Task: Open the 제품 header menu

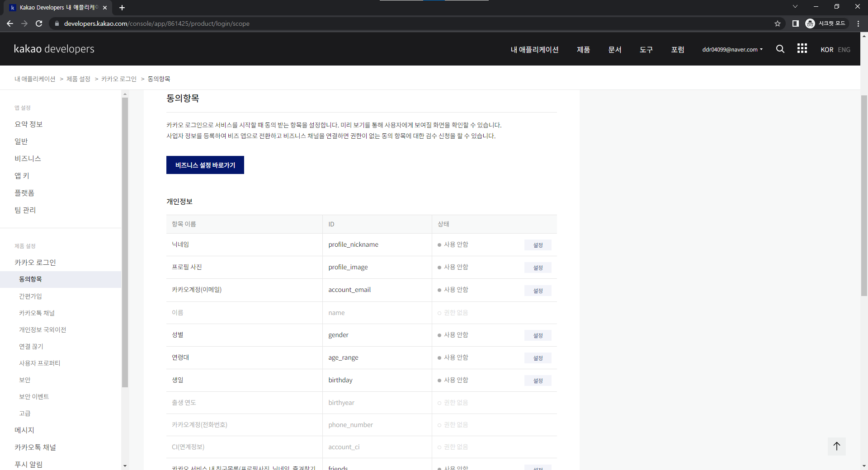Action: click(583, 50)
